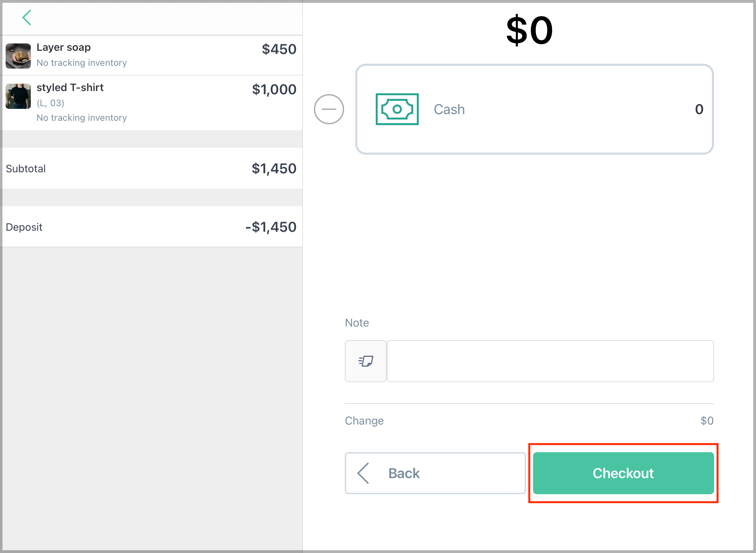Open the Layer soap product thumbnail
This screenshot has width=756, height=553.
coord(18,56)
